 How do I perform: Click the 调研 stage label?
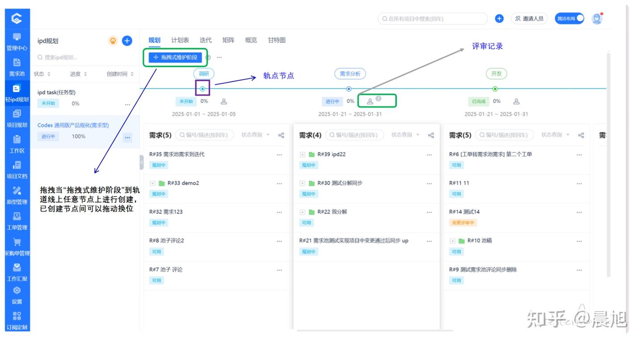point(204,74)
